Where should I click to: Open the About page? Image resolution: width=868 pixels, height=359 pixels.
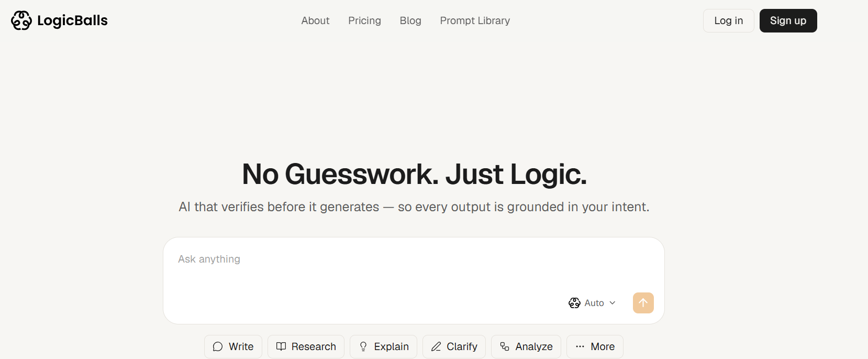coord(315,20)
